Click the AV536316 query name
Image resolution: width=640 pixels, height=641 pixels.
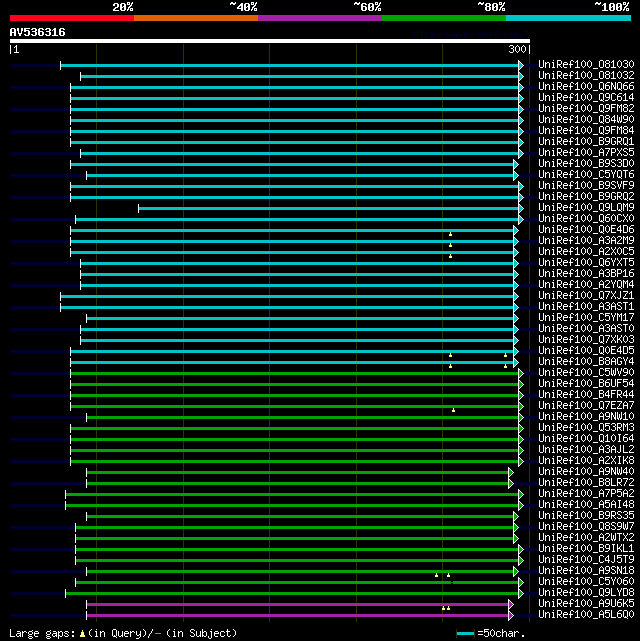click(x=37, y=32)
